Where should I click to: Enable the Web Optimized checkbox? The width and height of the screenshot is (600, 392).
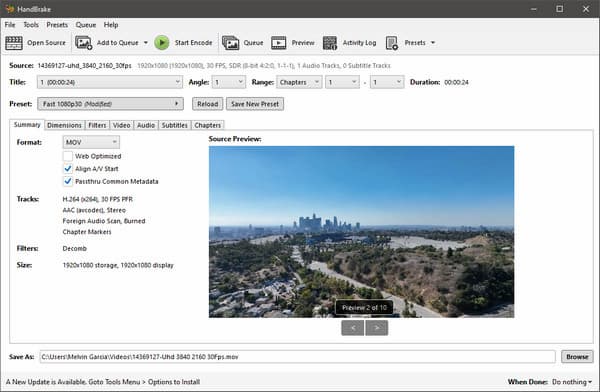pos(68,156)
